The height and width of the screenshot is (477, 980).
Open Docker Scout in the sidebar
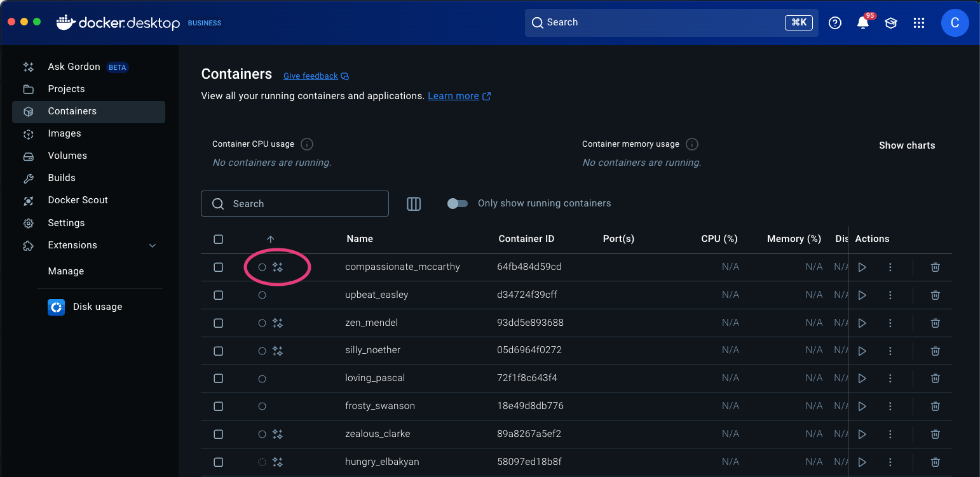(78, 200)
